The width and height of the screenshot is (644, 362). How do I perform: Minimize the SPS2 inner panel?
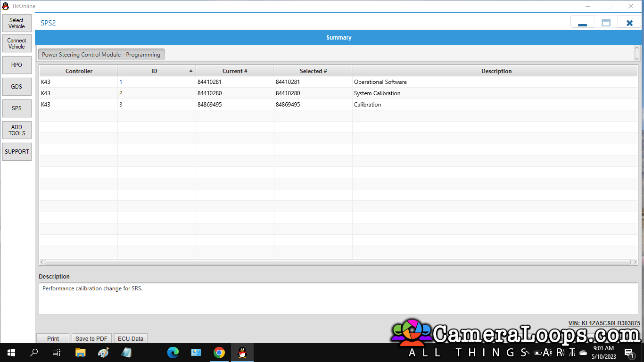click(x=582, y=23)
